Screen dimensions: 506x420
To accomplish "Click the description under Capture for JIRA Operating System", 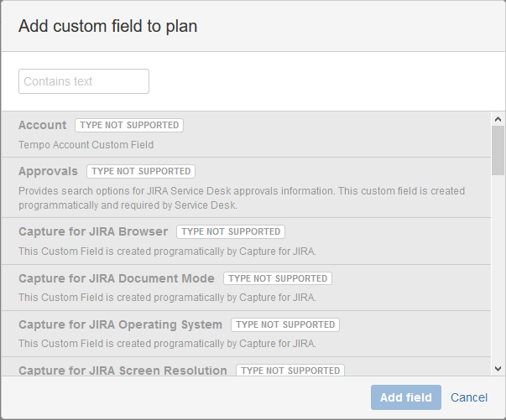I will click(x=167, y=343).
